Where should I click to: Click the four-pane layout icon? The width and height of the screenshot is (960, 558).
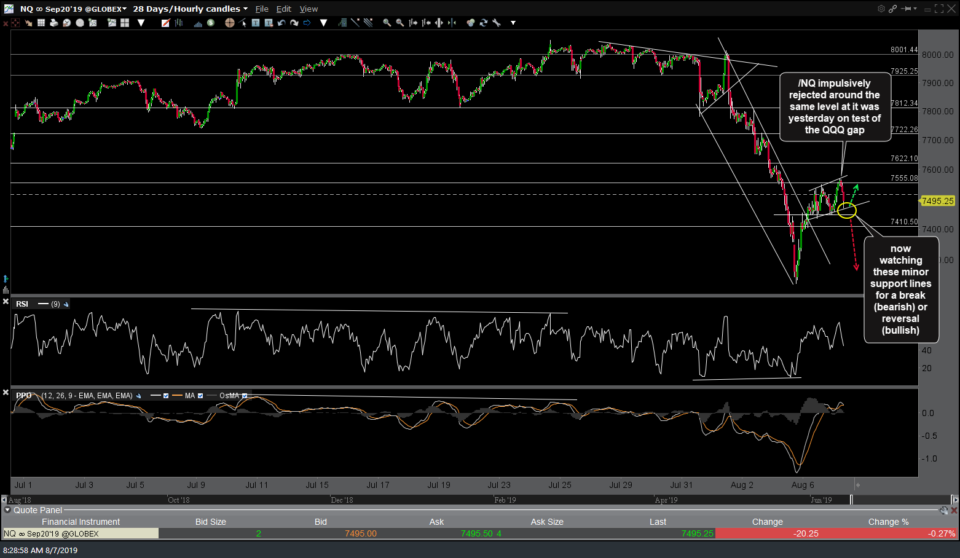[125, 23]
